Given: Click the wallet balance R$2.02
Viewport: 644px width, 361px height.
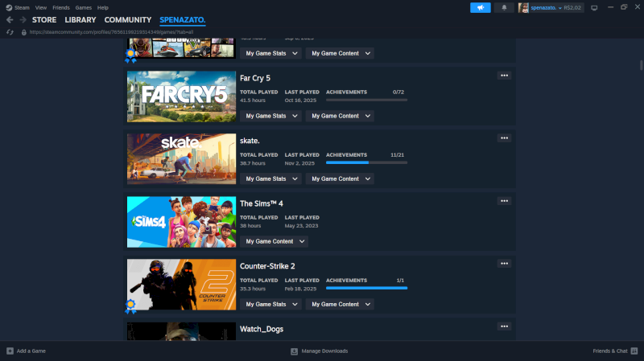Looking at the screenshot, I should coord(572,8).
